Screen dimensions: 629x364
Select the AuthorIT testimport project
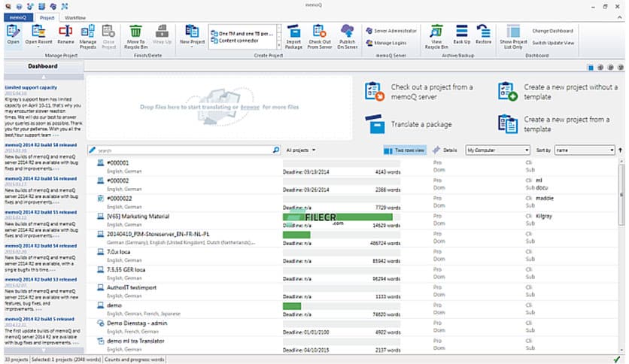pyautogui.click(x=353, y=292)
